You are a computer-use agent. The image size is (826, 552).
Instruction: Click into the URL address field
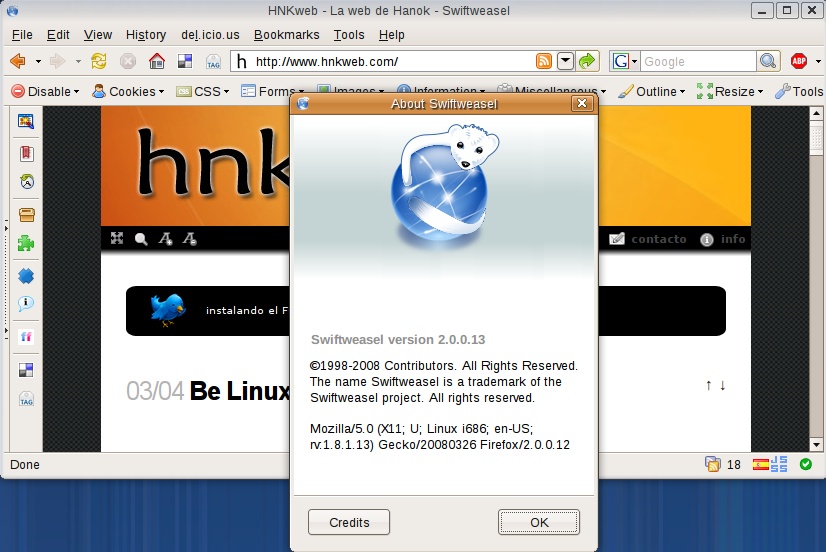tap(390, 61)
